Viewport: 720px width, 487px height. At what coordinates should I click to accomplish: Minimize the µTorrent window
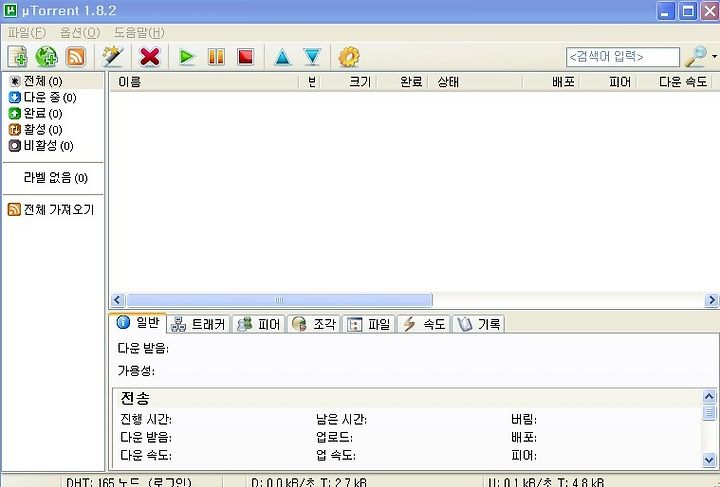click(x=665, y=11)
